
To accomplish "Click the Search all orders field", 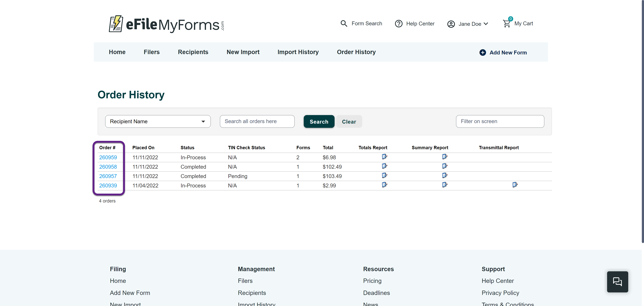I will coord(257,122).
